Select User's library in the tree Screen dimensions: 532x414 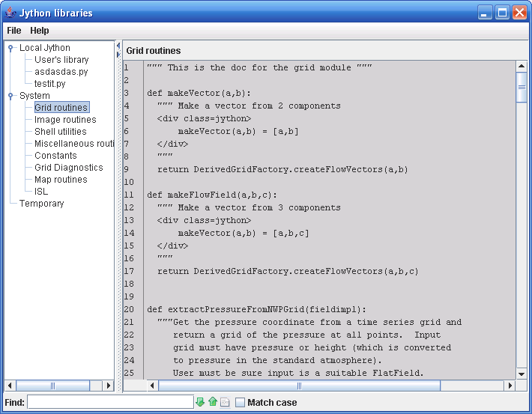coord(61,60)
